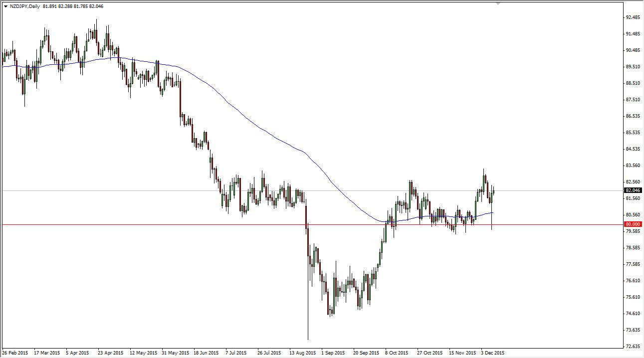Image resolution: width=644 pixels, height=358 pixels.
Task: Click the 13 Aug 2015 axis label
Action: 303,353
